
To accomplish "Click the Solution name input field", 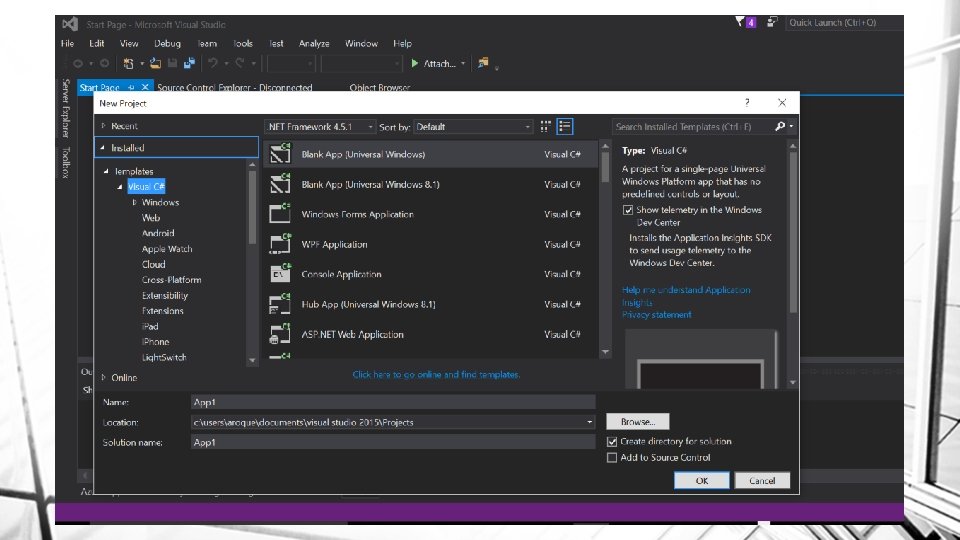I will [392, 442].
